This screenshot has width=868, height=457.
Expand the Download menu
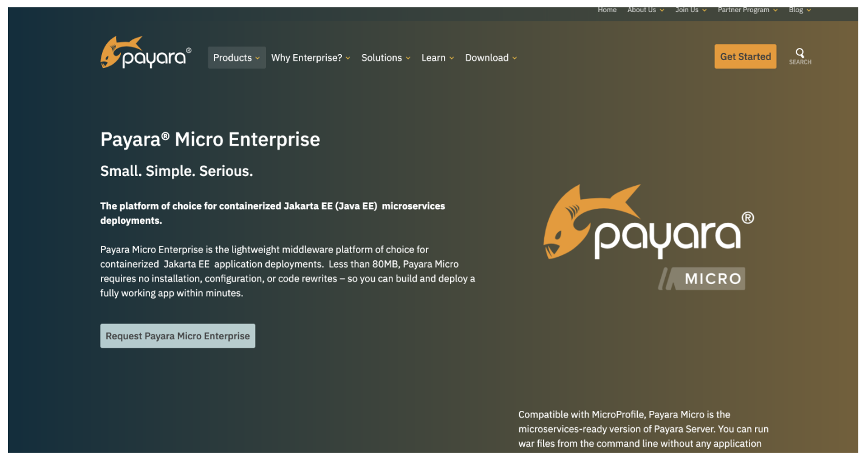(x=491, y=58)
